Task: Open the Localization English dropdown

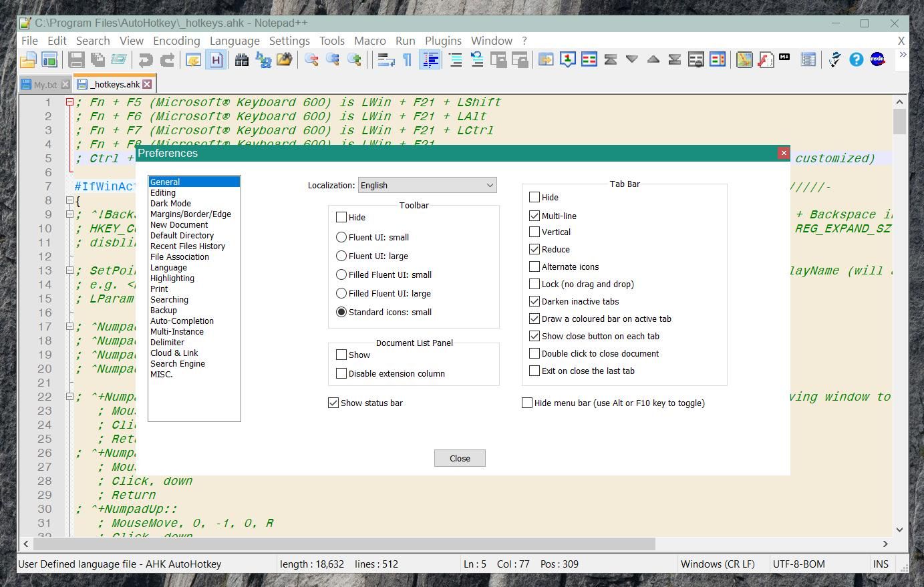Action: click(428, 185)
